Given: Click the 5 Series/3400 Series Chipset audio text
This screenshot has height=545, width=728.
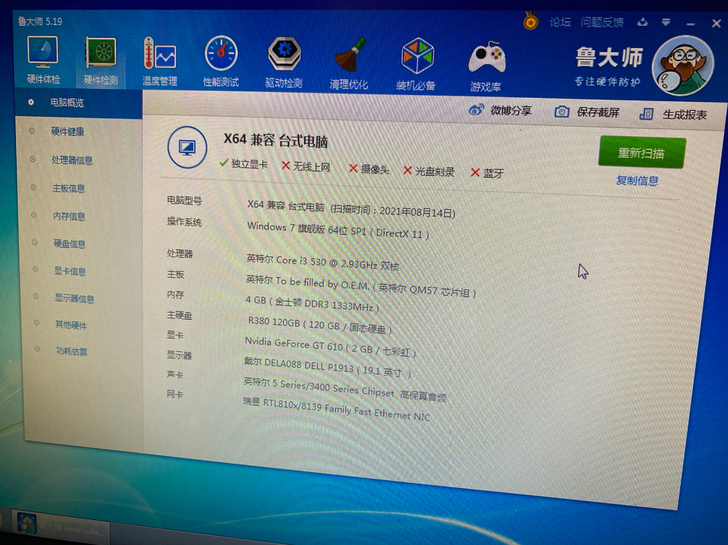Looking at the screenshot, I should (x=345, y=389).
